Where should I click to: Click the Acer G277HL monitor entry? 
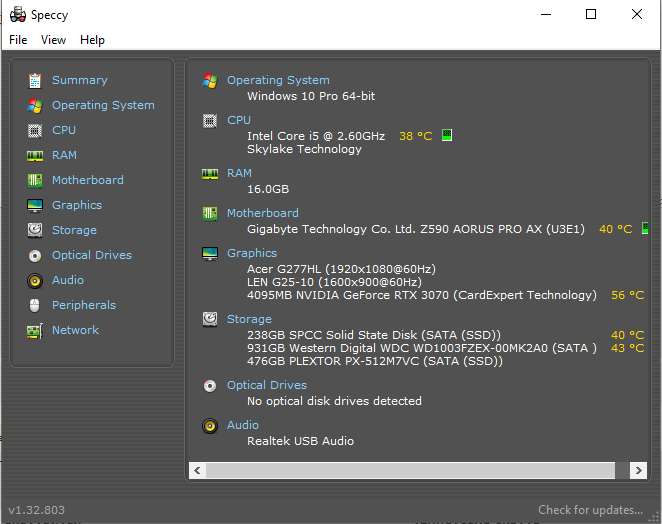(342, 269)
